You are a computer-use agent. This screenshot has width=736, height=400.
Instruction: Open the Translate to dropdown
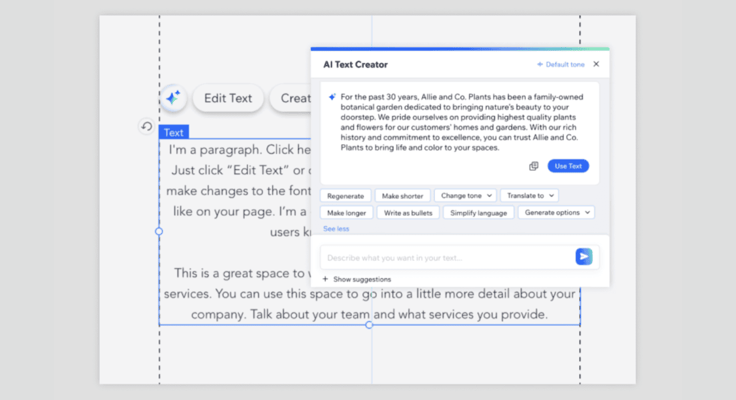click(x=529, y=195)
